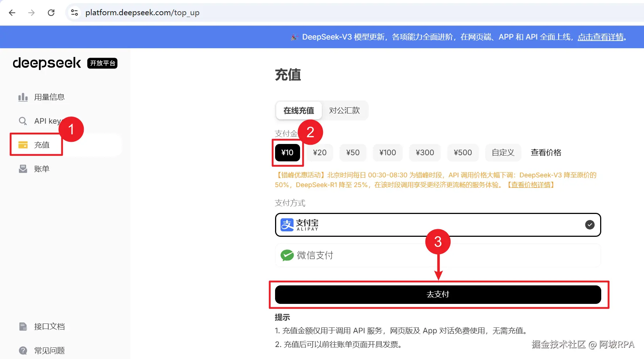
Task: Click 点击查看详情 in the top banner
Action: [601, 37]
